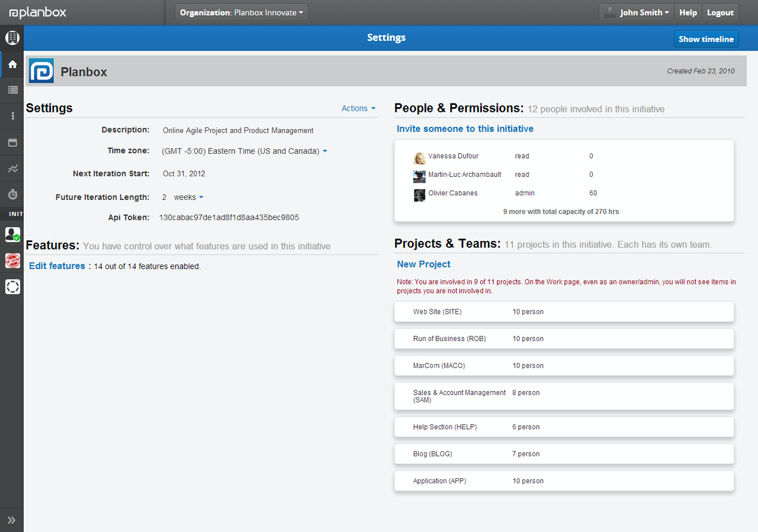
Task: Click Olivier Cabanes's capacity value 60
Action: [593, 193]
